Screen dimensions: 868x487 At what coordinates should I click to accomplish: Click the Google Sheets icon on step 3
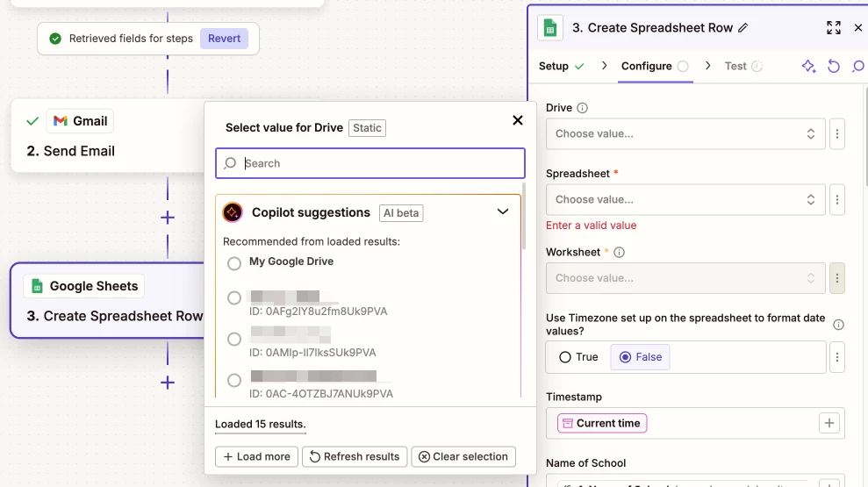(x=37, y=286)
